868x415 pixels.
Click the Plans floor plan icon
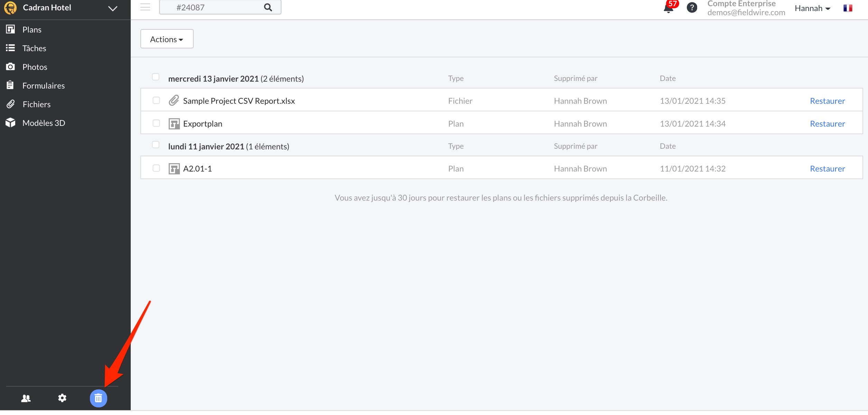(x=10, y=29)
